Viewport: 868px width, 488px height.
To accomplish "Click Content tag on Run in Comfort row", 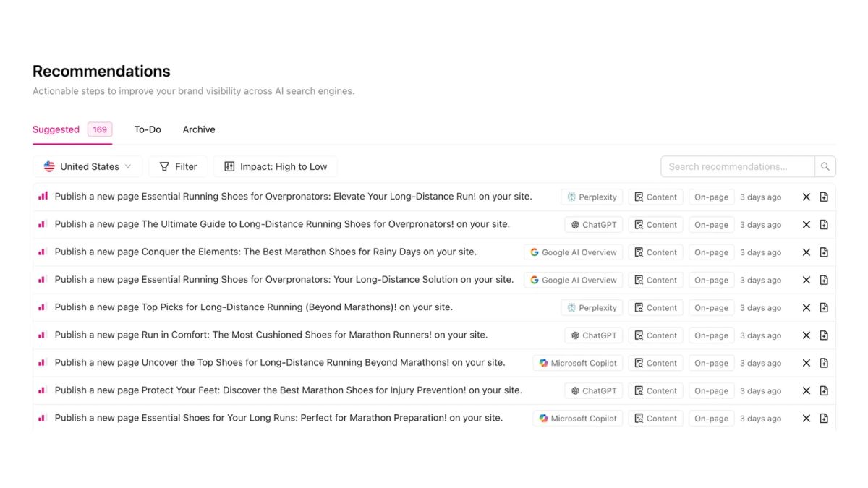I will point(655,335).
